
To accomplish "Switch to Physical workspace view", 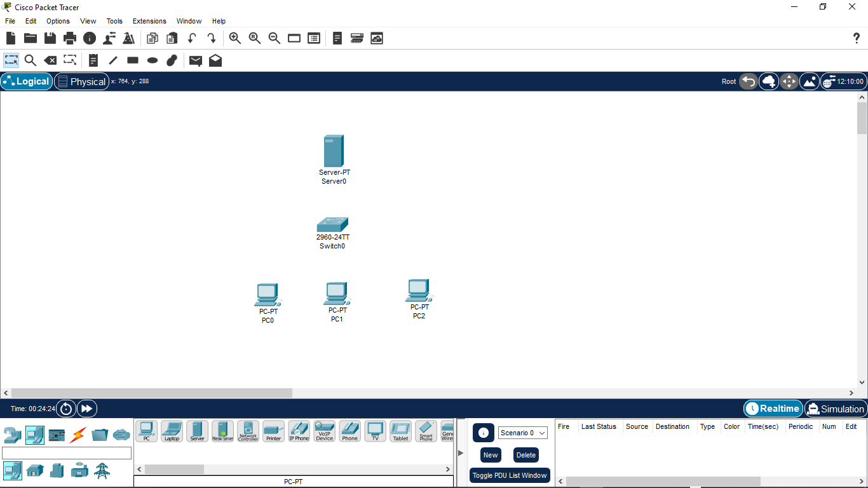I will click(81, 81).
